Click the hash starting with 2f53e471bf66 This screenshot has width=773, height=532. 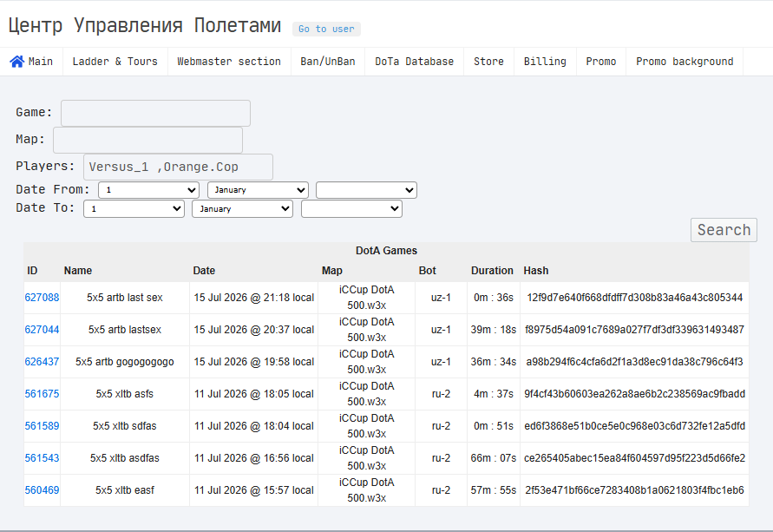coord(634,489)
